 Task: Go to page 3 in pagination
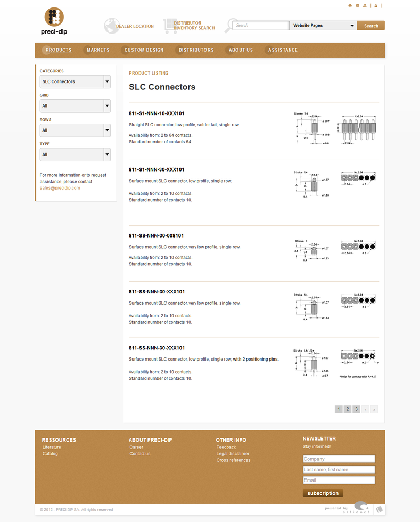click(357, 409)
